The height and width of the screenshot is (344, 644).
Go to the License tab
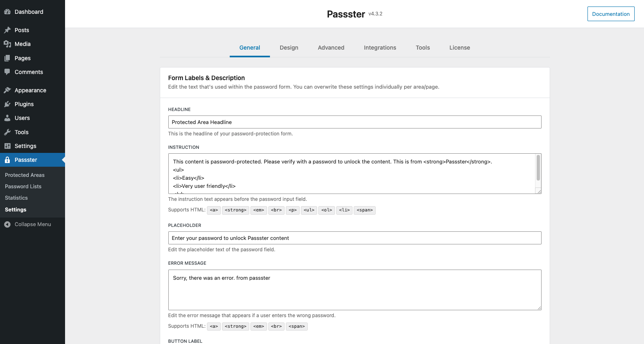point(459,48)
